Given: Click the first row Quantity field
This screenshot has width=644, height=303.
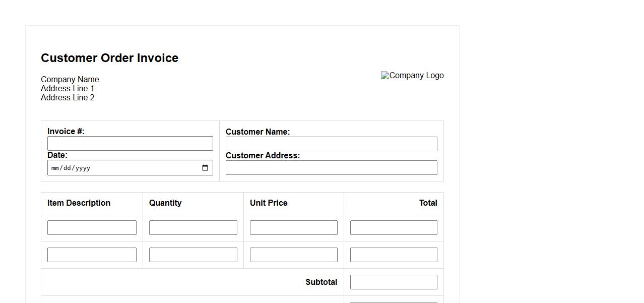Looking at the screenshot, I should pyautogui.click(x=193, y=228).
